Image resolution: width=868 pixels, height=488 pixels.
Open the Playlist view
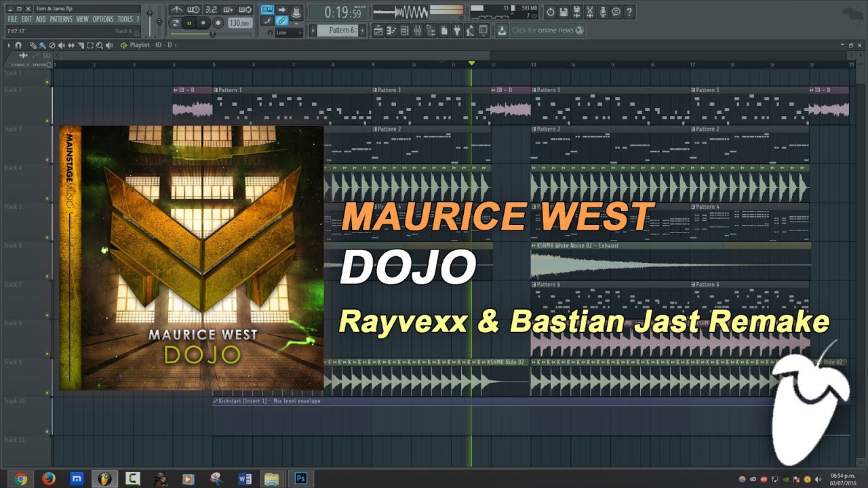378,30
